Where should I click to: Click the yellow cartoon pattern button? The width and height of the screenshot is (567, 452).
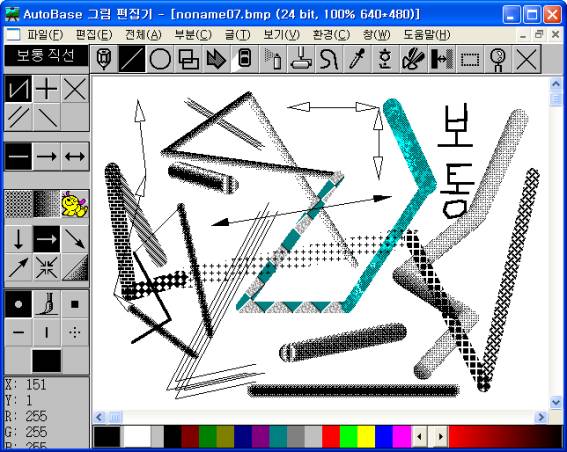(75, 204)
